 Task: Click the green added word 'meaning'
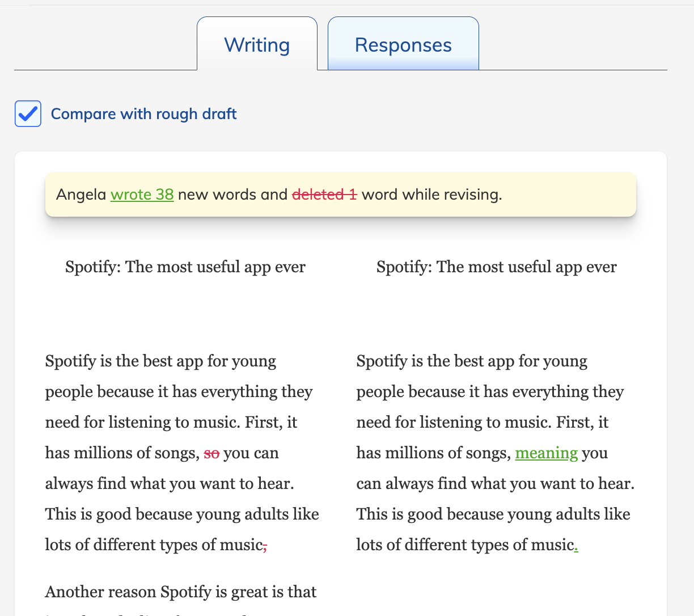coord(546,453)
